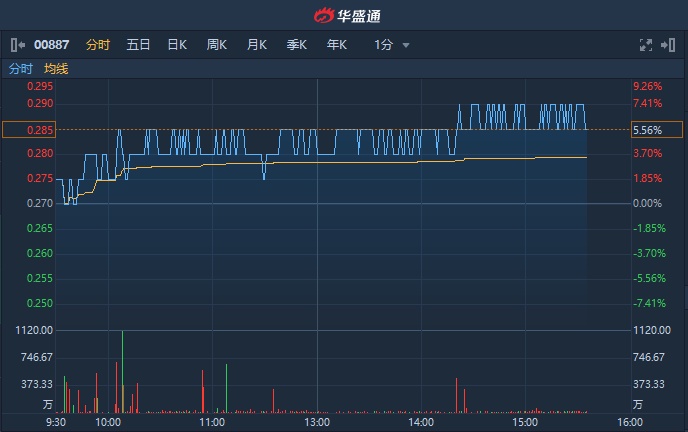Click the 0.290 price axis label

tap(40, 104)
